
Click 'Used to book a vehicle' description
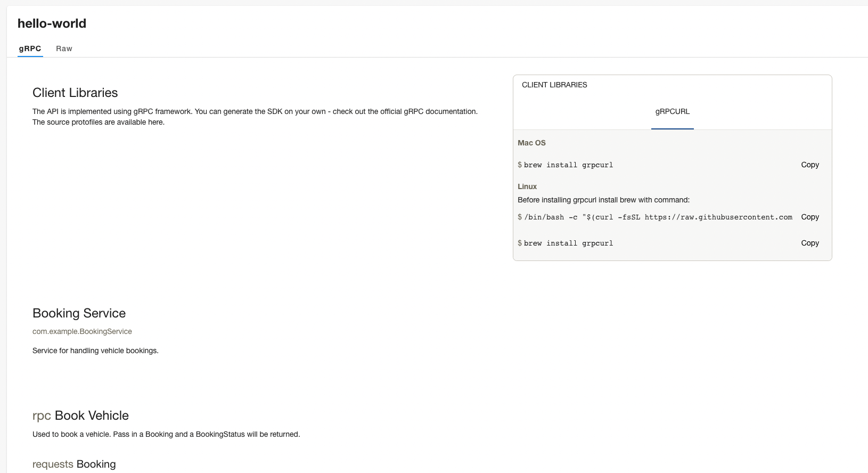click(166, 434)
